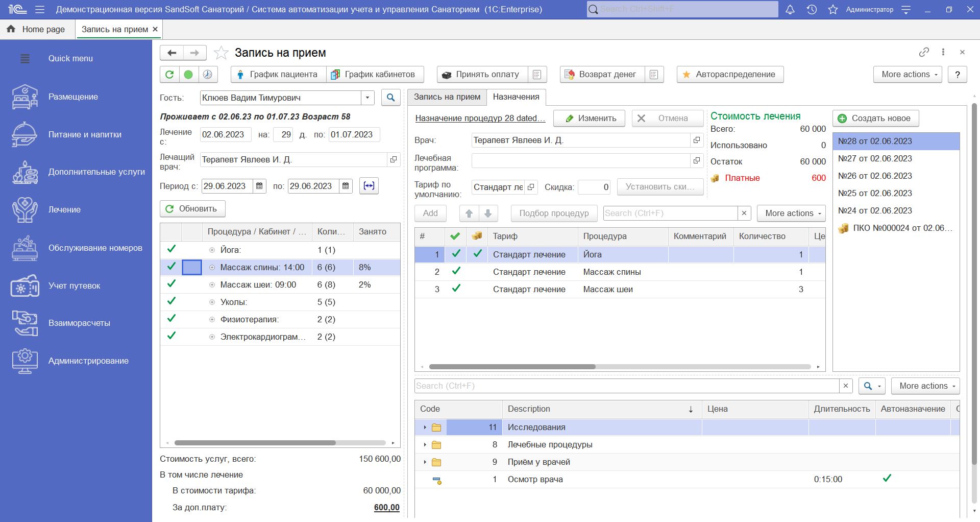Click the period selection arrows button

[x=369, y=186]
